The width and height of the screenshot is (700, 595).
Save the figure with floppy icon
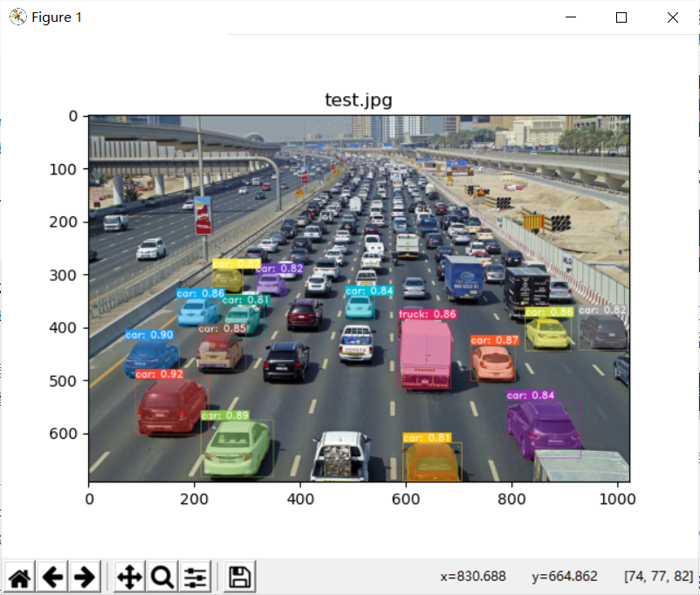coord(240,577)
